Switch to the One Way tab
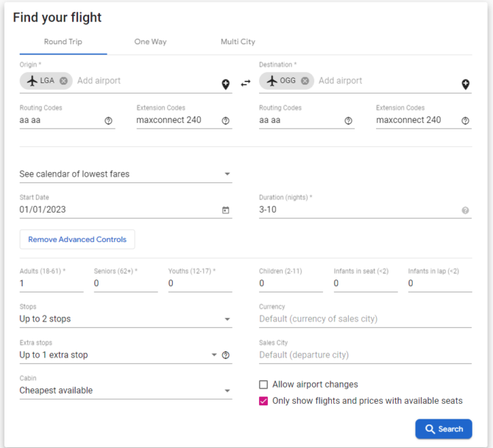Viewport: 493px width, 448px height. click(x=151, y=42)
